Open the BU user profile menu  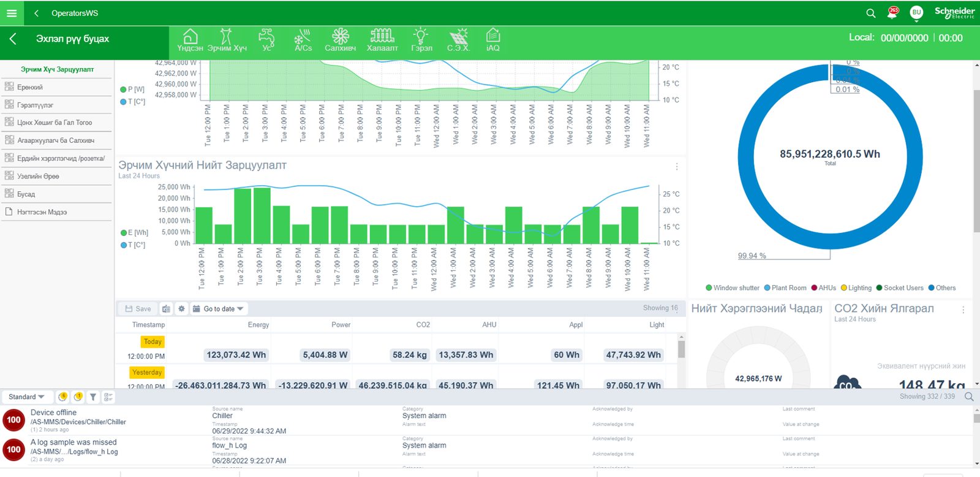[916, 12]
